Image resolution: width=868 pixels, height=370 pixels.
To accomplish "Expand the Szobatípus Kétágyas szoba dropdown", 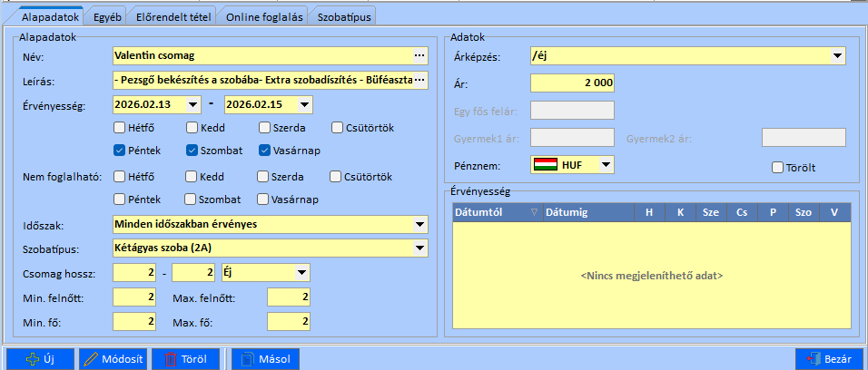I will pos(419,248).
